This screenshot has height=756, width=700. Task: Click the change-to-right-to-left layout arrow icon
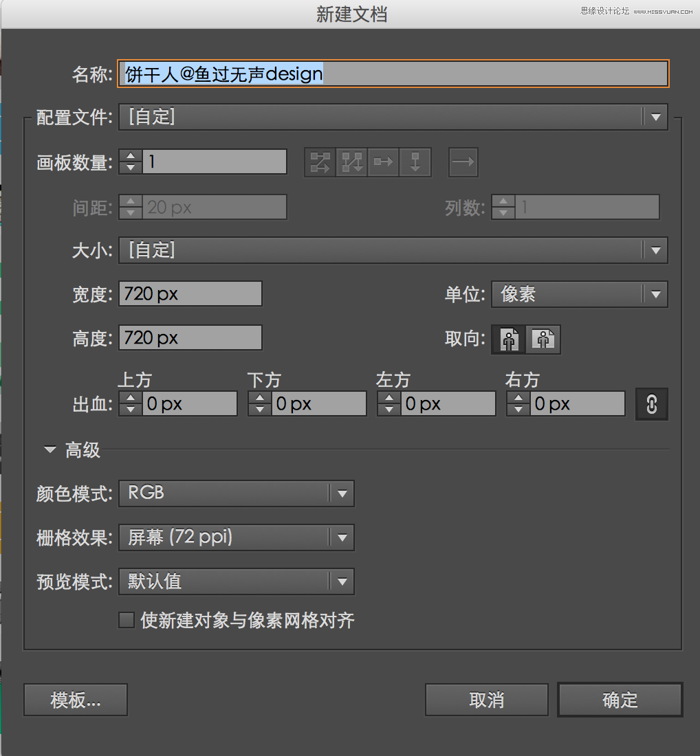(463, 162)
